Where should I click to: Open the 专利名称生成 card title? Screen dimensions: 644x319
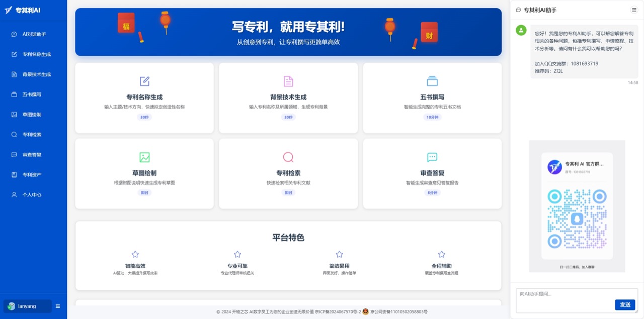point(144,97)
